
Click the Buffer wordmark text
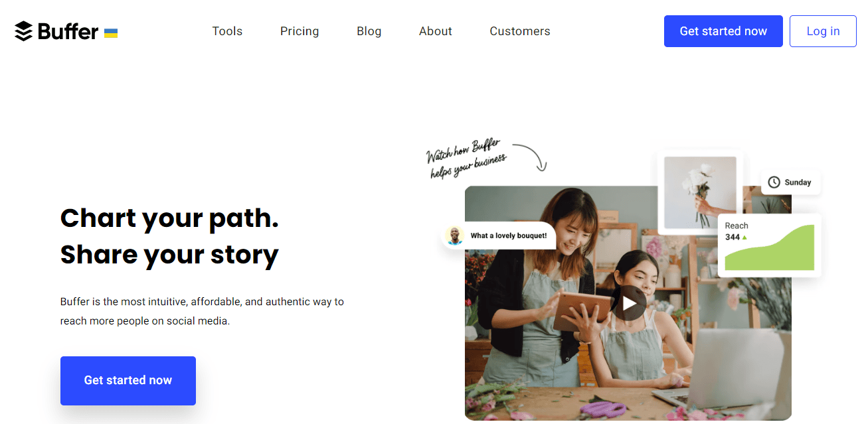pos(68,31)
